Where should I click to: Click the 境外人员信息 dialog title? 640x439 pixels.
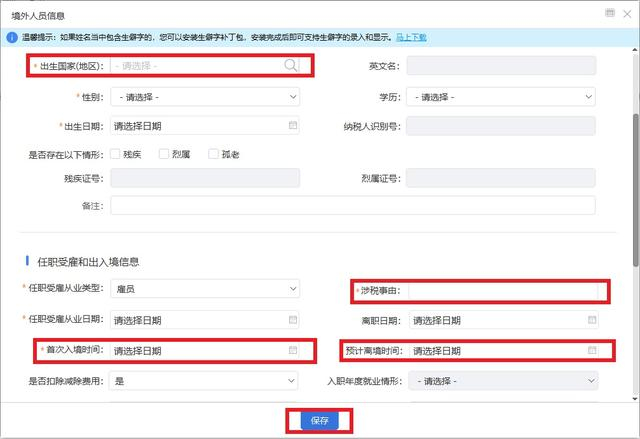point(38,16)
